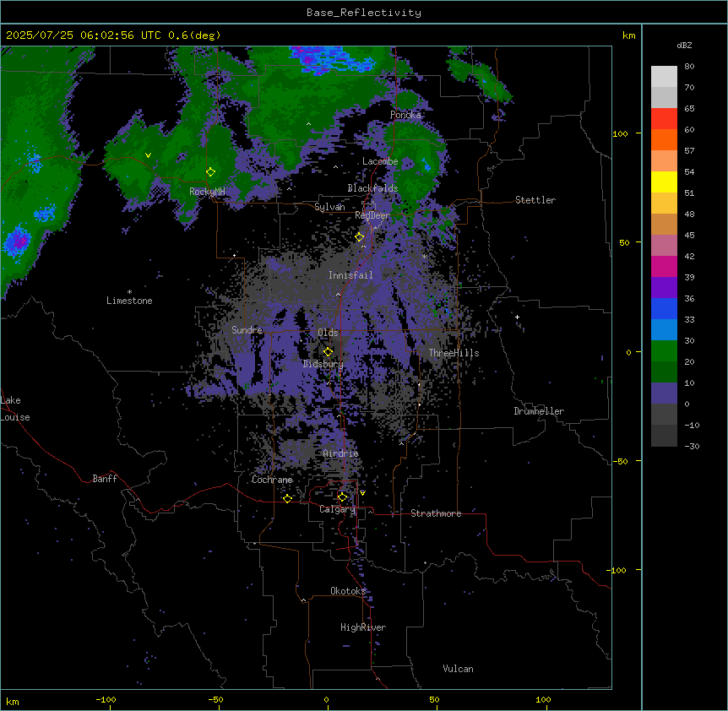This screenshot has height=711, width=728.
Task: Pick the magenta 39-42 dBZ legend swatch
Action: point(664,266)
